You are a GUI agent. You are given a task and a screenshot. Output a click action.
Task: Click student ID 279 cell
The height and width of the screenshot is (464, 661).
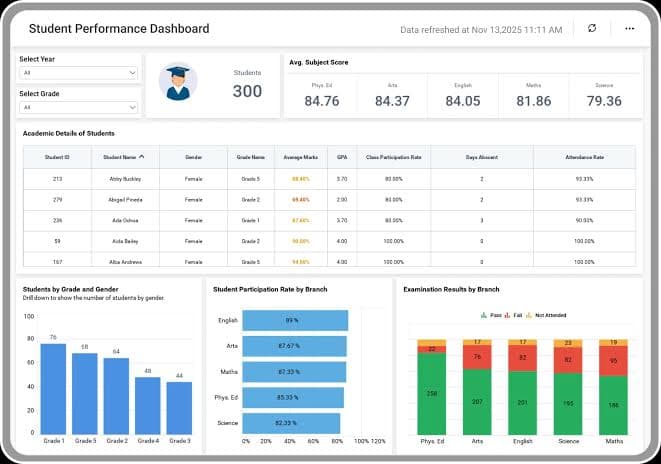(57, 200)
